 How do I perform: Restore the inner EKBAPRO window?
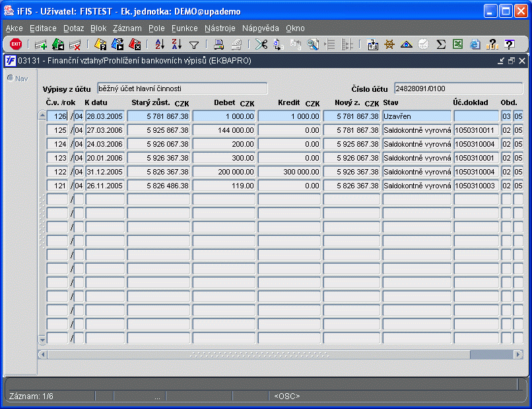[512, 61]
